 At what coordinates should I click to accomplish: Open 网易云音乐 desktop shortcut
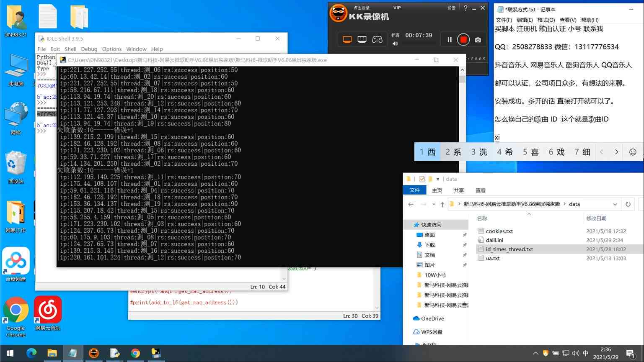click(x=48, y=313)
